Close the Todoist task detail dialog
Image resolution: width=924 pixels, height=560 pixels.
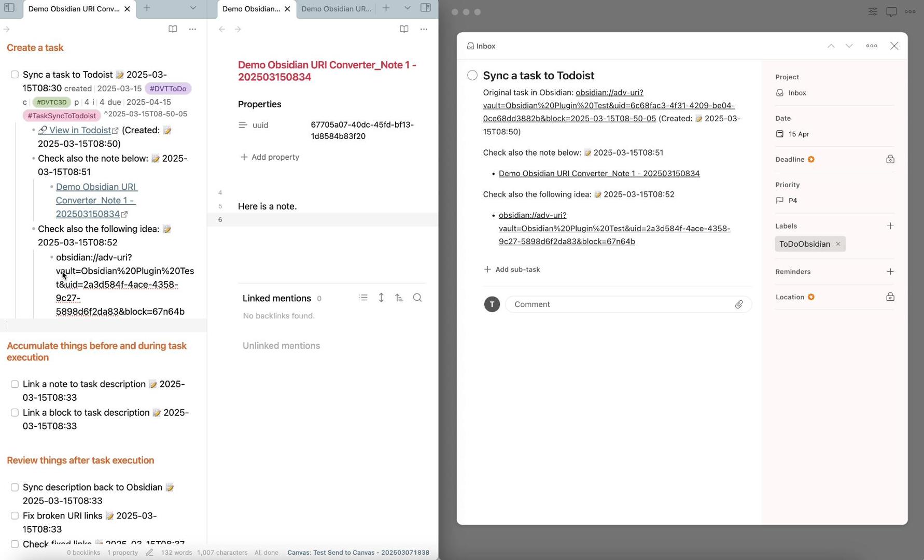pos(894,46)
